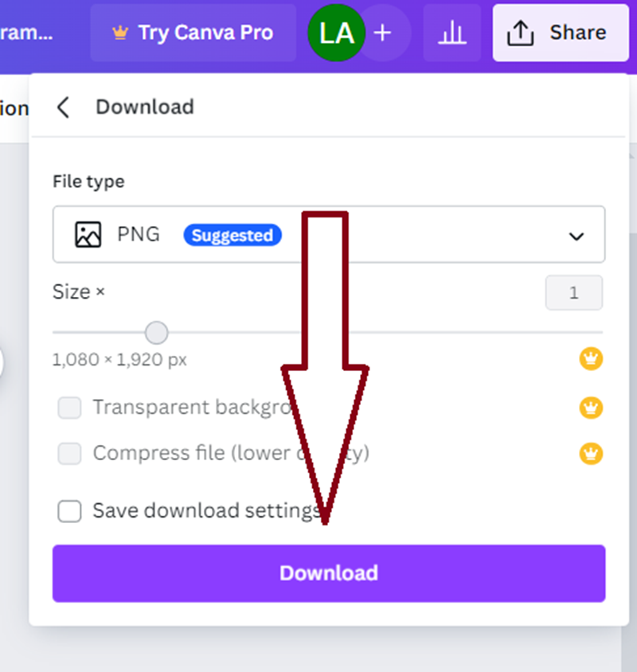This screenshot has width=637, height=672.
Task: Click the upload icon on the Share button
Action: (x=520, y=33)
